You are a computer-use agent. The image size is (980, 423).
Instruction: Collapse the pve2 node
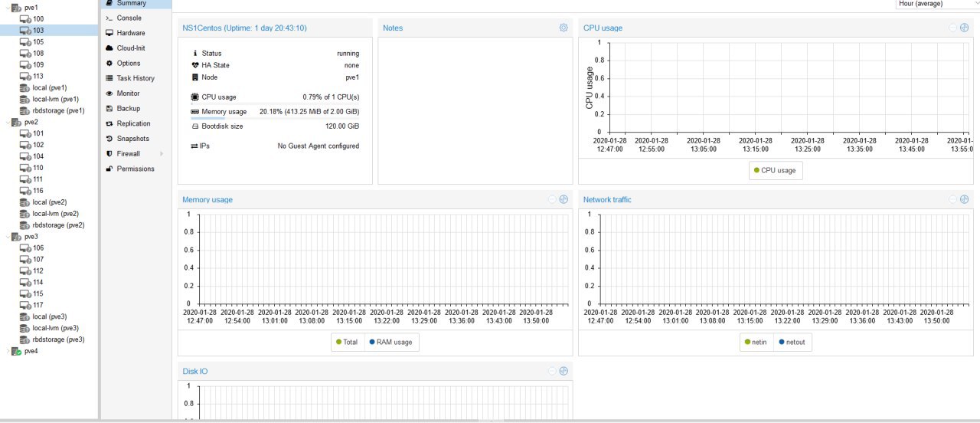click(x=7, y=122)
